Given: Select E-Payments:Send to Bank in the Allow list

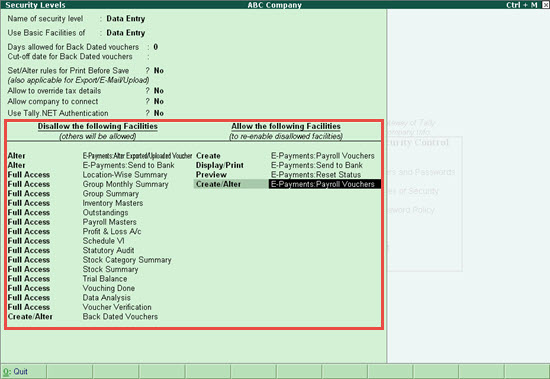Looking at the screenshot, I should (x=317, y=165).
